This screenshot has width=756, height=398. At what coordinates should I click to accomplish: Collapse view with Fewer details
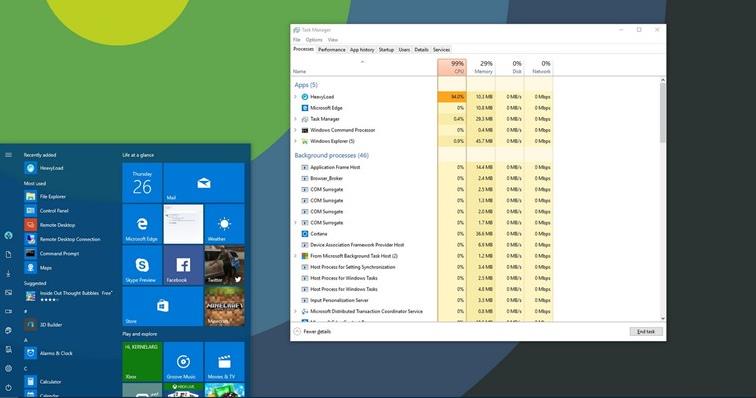click(x=312, y=332)
